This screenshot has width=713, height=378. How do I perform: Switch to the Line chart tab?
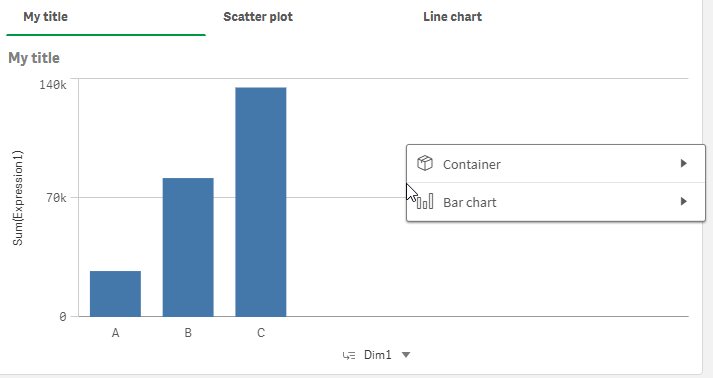pyautogui.click(x=452, y=17)
